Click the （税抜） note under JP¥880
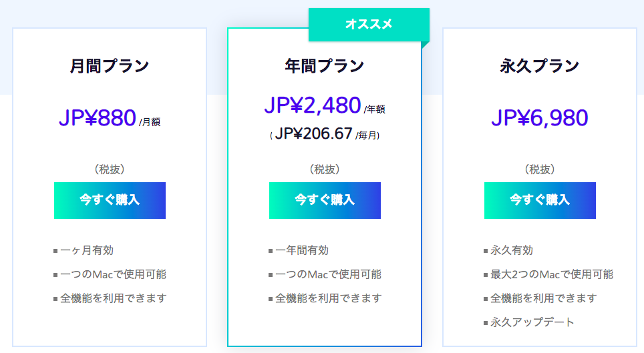 [110, 169]
